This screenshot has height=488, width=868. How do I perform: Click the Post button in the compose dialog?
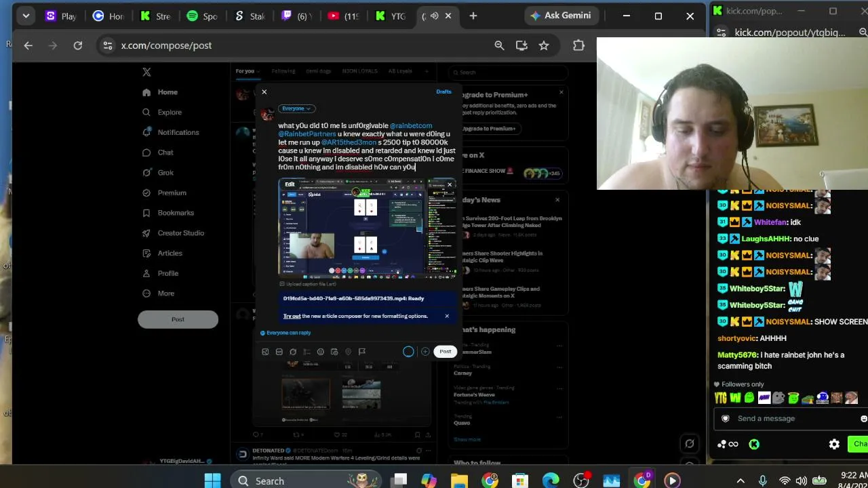tap(445, 351)
